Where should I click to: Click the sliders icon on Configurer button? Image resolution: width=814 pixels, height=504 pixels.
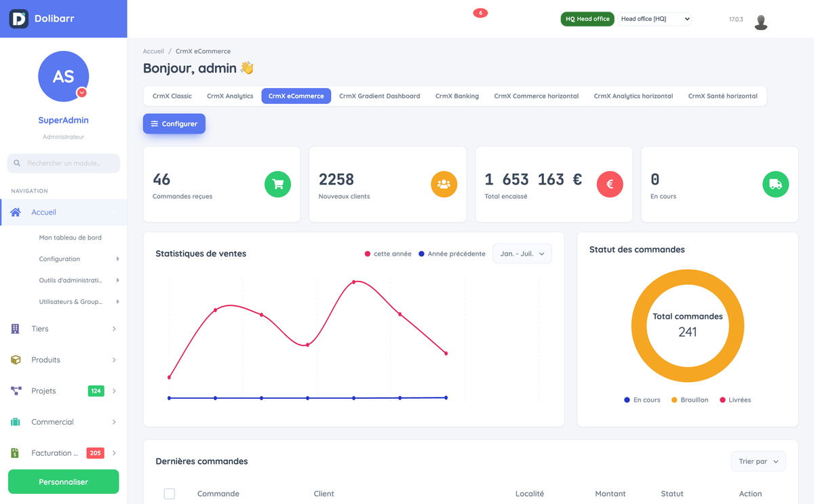pyautogui.click(x=155, y=124)
